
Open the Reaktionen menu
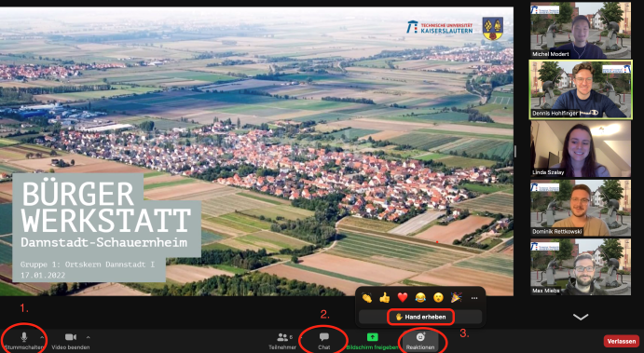pos(420,341)
